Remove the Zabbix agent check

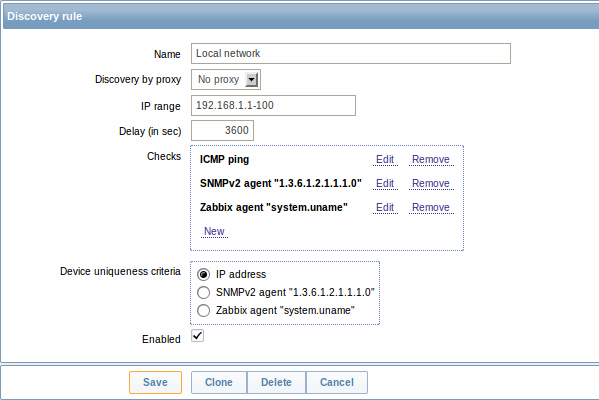tap(431, 207)
